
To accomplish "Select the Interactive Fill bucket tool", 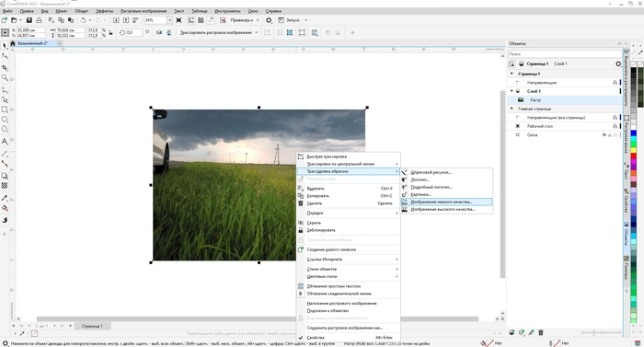I will click(x=5, y=208).
